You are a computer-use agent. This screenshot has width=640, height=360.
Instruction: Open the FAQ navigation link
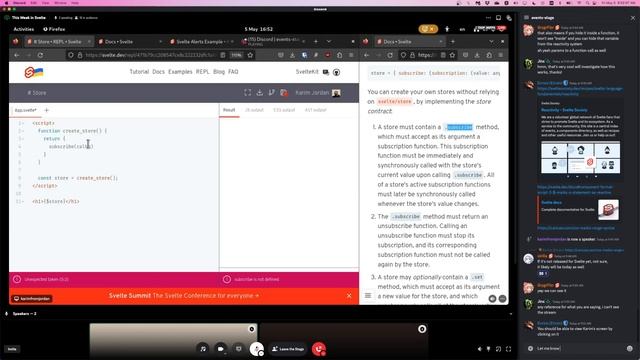click(x=233, y=72)
